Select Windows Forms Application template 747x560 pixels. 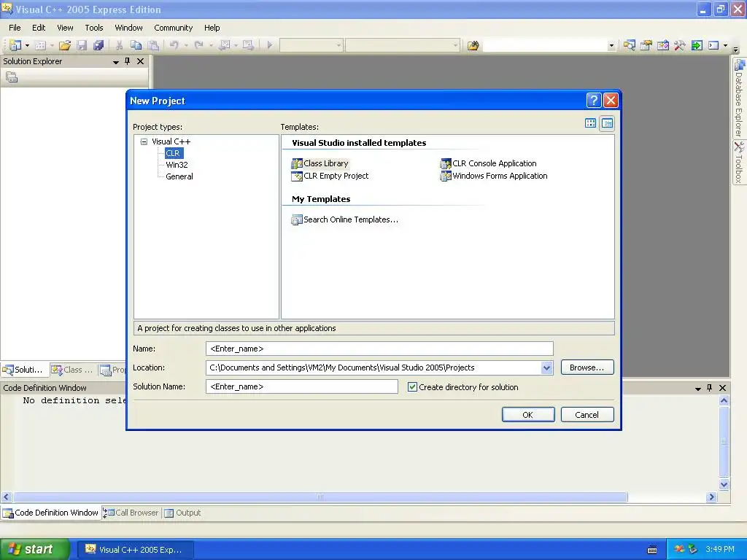point(494,176)
